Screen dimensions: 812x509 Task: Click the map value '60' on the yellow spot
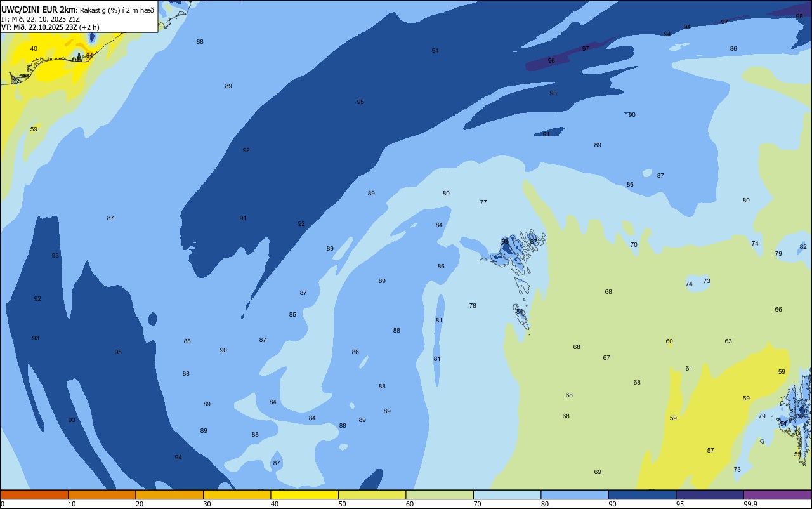click(669, 341)
